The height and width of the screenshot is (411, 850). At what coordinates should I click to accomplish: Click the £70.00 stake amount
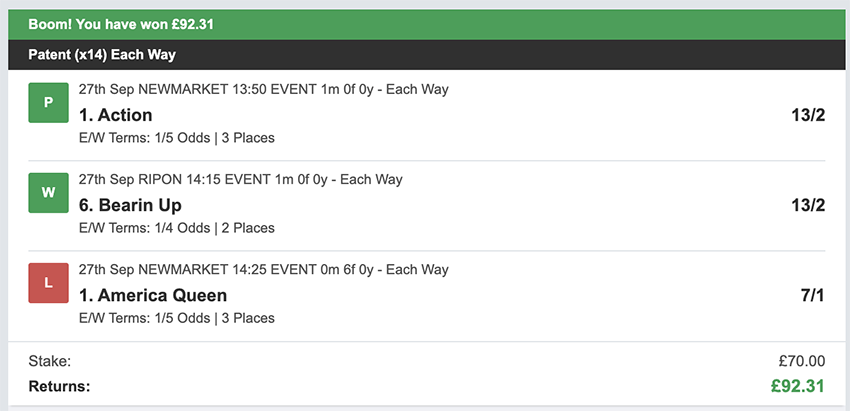pos(801,361)
